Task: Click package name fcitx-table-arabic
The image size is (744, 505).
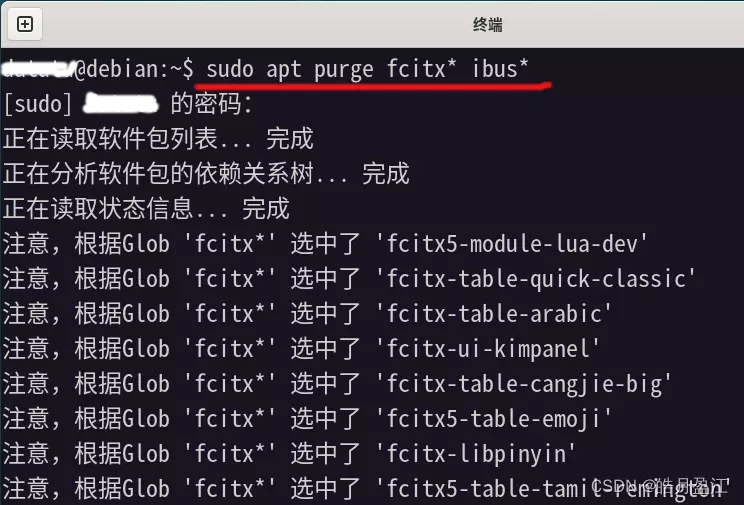Action: [x=494, y=314]
